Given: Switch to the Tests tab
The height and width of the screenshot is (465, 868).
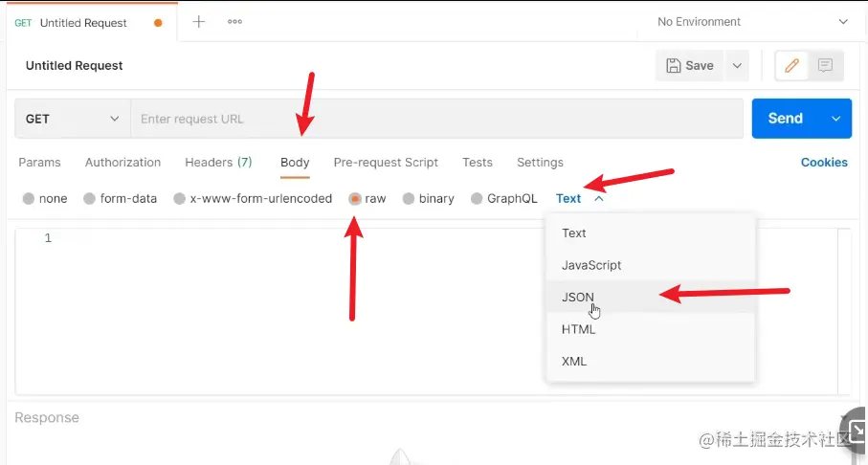Looking at the screenshot, I should click(x=478, y=163).
